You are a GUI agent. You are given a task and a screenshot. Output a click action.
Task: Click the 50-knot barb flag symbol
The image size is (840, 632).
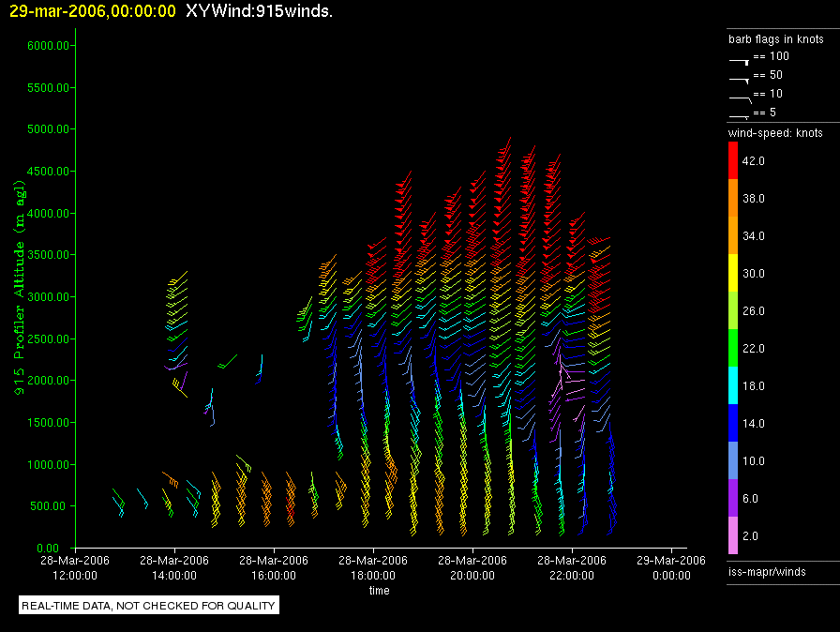(x=740, y=78)
